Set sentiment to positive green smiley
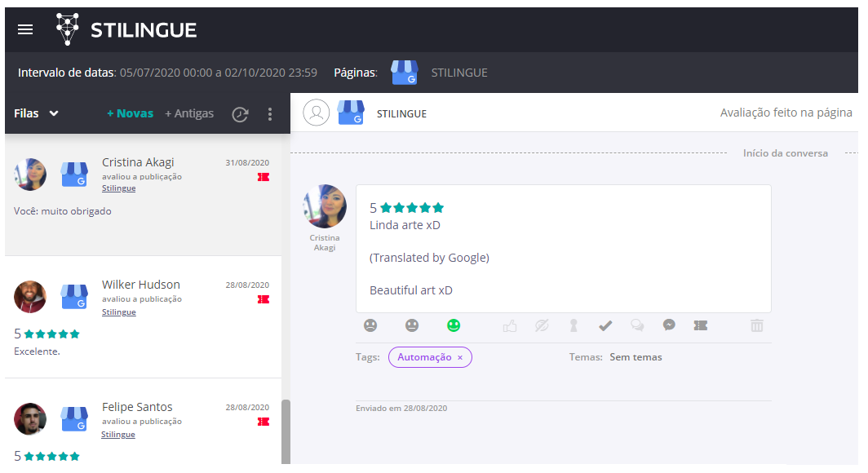Viewport: 868px width, 473px height. pyautogui.click(x=454, y=325)
